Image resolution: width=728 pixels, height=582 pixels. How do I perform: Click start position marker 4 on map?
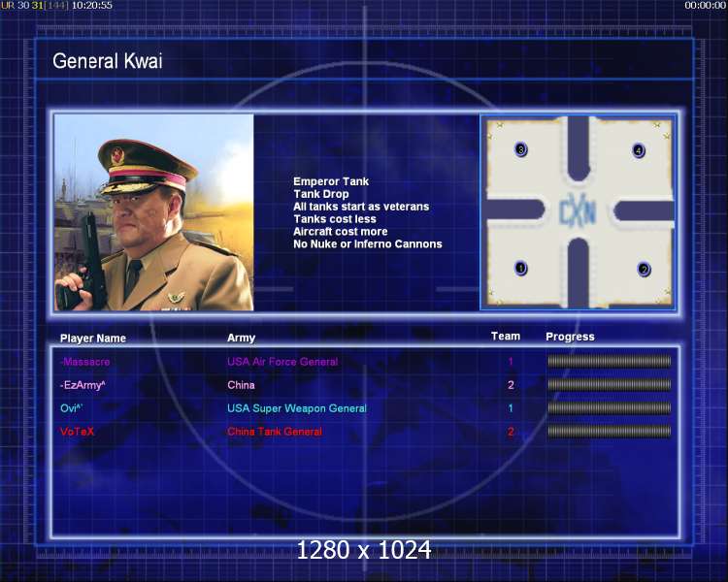pyautogui.click(x=639, y=150)
